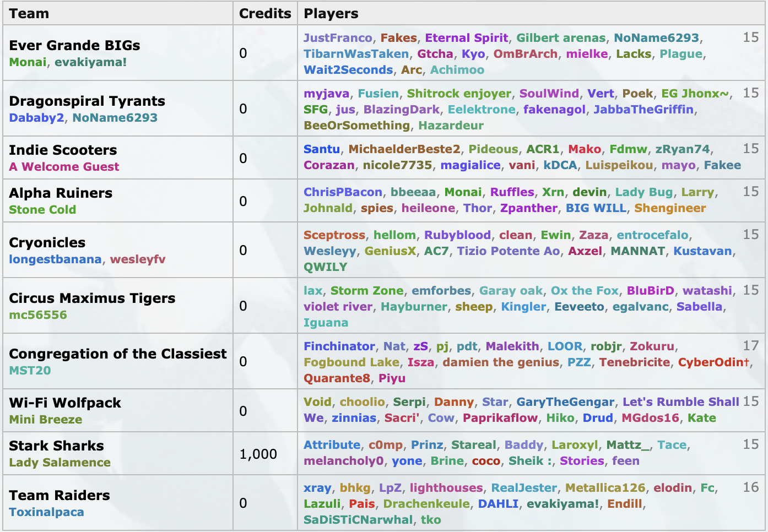
Task: Open Mini Breeze manager link
Action: (x=46, y=420)
